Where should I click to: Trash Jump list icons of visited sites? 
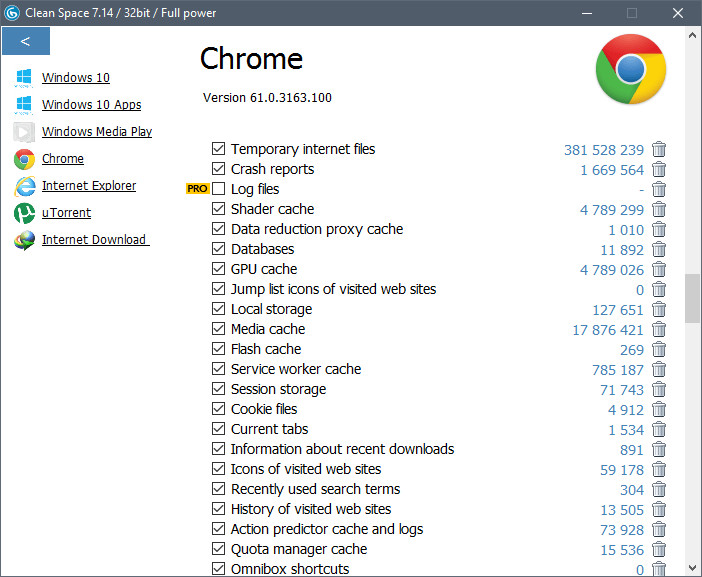(x=659, y=289)
